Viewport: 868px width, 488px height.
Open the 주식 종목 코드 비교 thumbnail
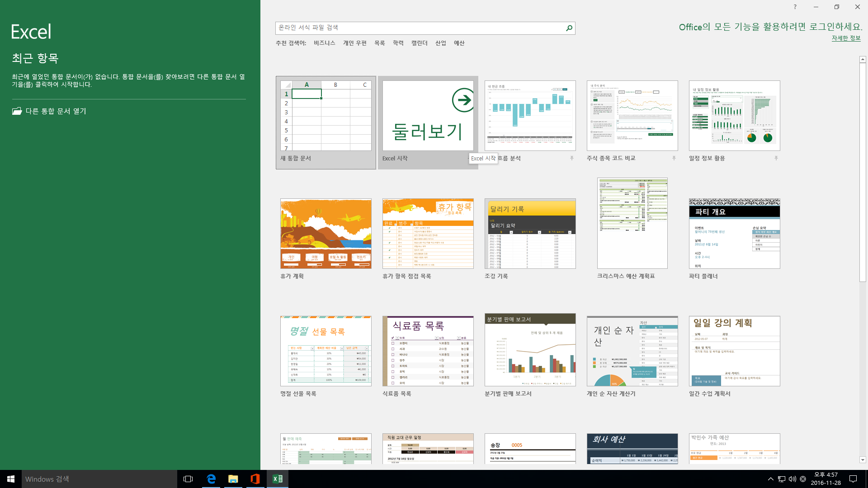tap(632, 116)
